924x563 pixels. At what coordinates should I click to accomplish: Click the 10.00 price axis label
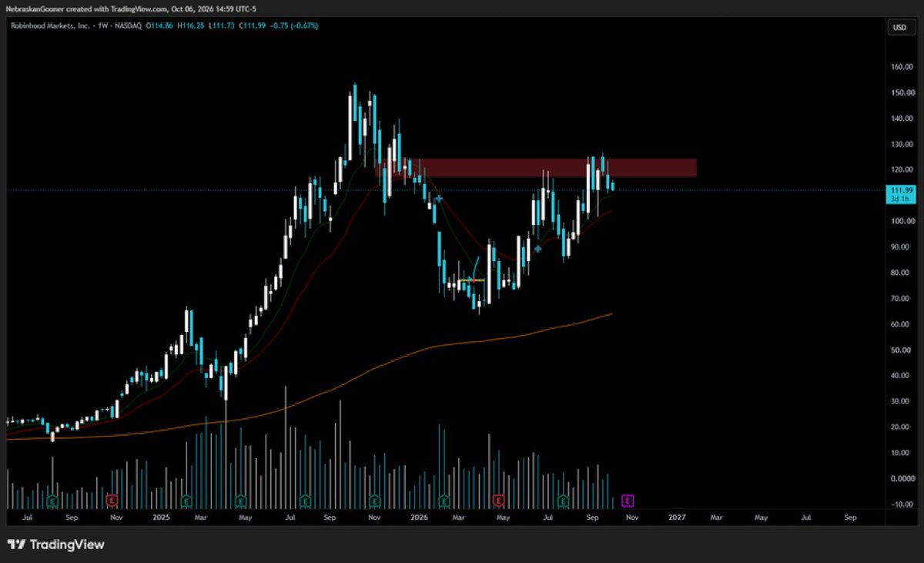pyautogui.click(x=901, y=453)
